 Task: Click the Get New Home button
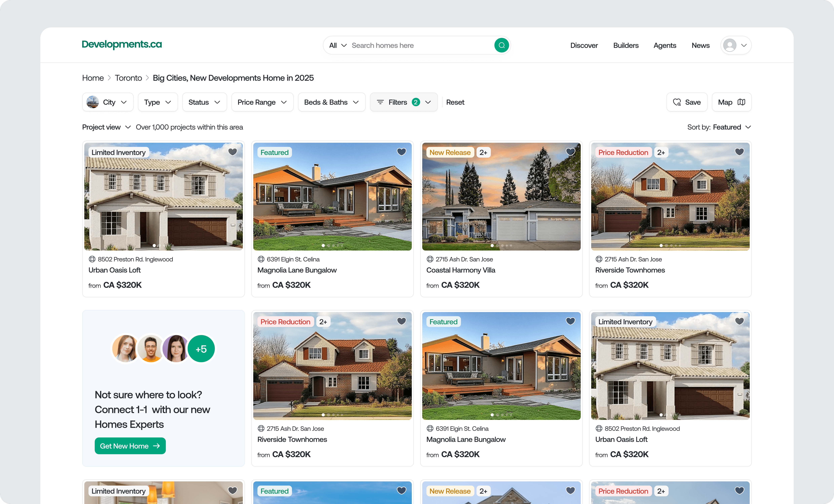tap(130, 446)
